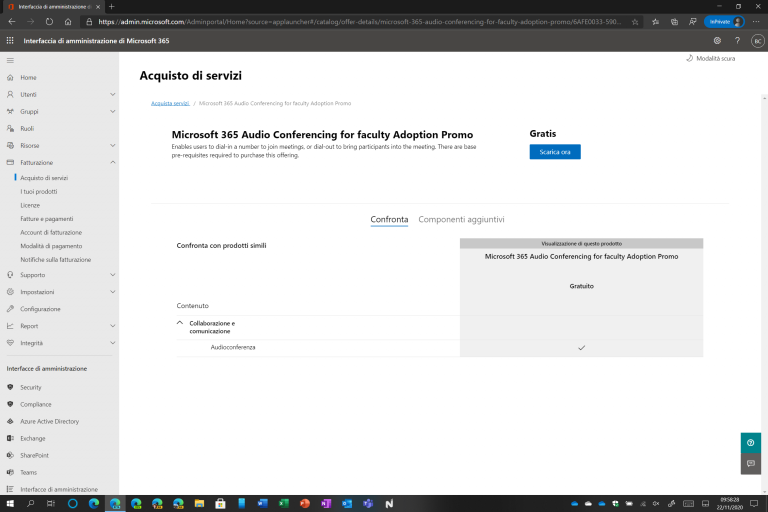
Task: Go back in the browser
Action: click(12, 22)
